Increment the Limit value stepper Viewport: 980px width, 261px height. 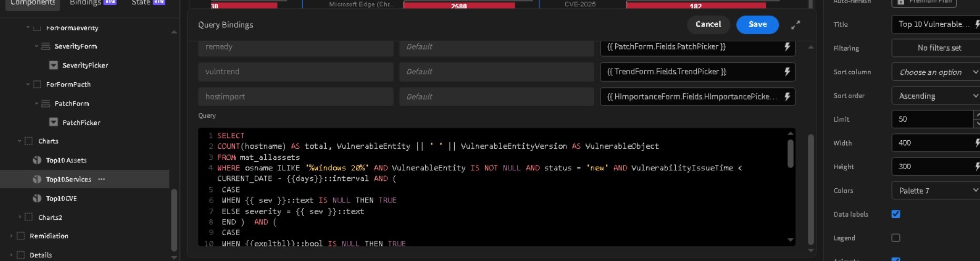coord(977,114)
